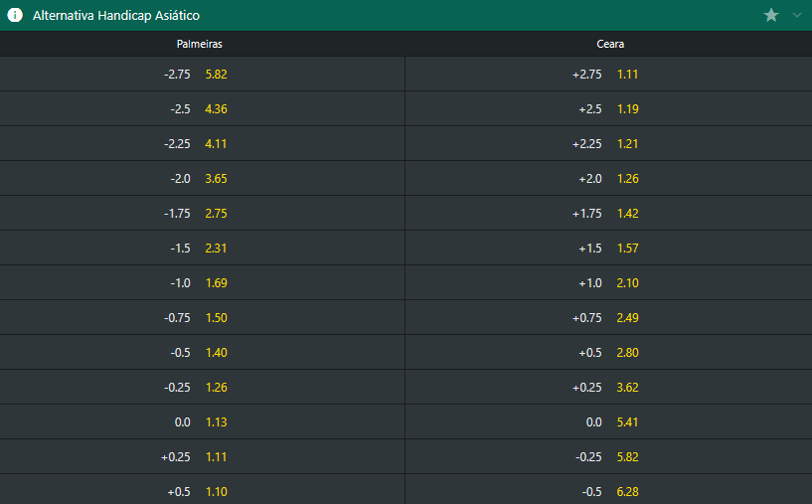Add Ceara -0.5 at 6.28

(608, 490)
